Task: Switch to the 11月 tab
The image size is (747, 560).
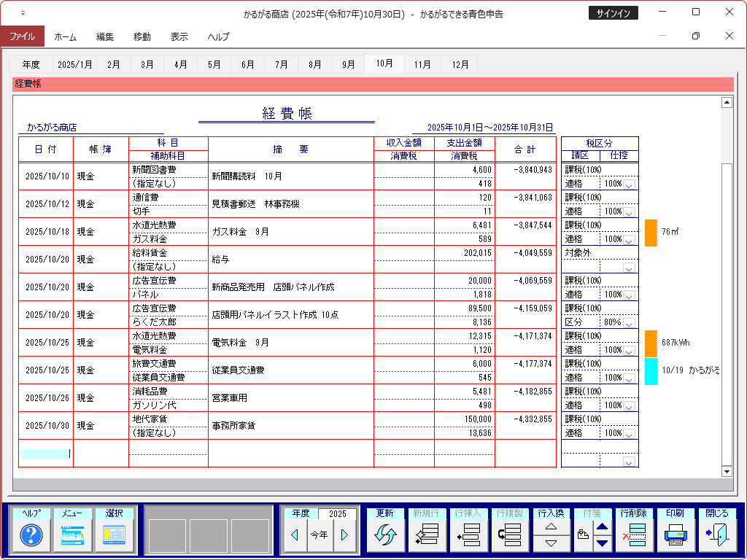Action: (x=422, y=64)
